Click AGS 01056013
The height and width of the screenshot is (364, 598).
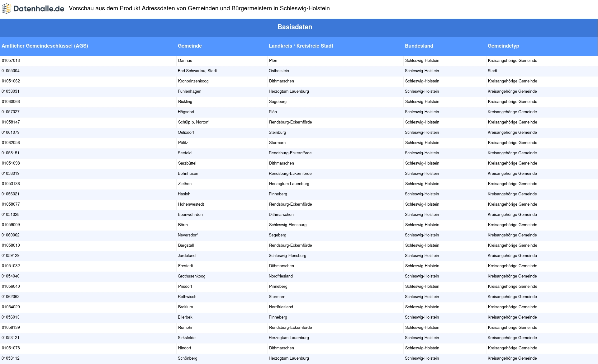click(x=11, y=317)
